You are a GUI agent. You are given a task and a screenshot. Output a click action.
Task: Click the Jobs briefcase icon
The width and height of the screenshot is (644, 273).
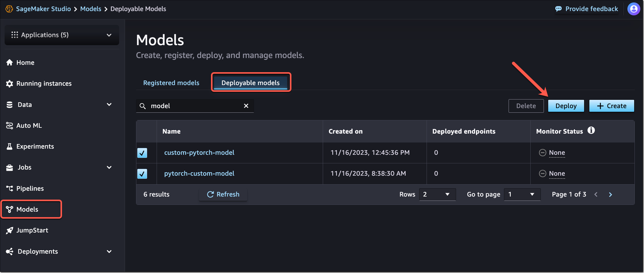point(10,168)
